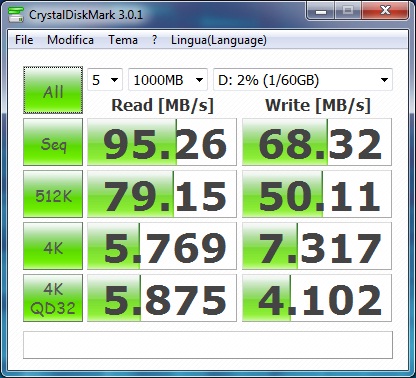The height and width of the screenshot is (378, 416).
Task: Run all benchmarks with All button
Action: tap(53, 90)
